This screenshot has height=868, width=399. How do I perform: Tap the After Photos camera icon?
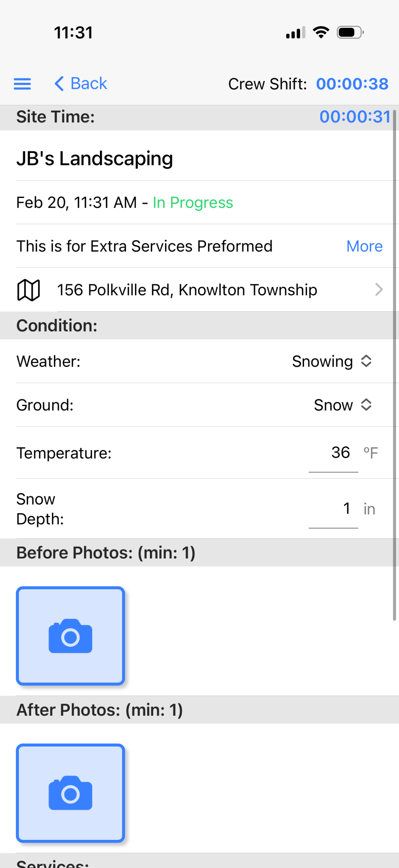(71, 793)
